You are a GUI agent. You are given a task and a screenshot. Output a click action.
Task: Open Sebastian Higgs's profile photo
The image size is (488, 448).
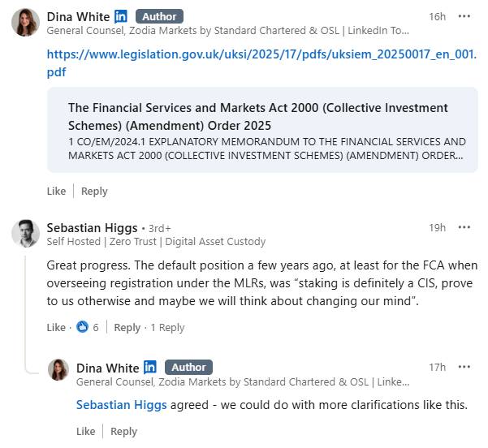click(x=25, y=234)
